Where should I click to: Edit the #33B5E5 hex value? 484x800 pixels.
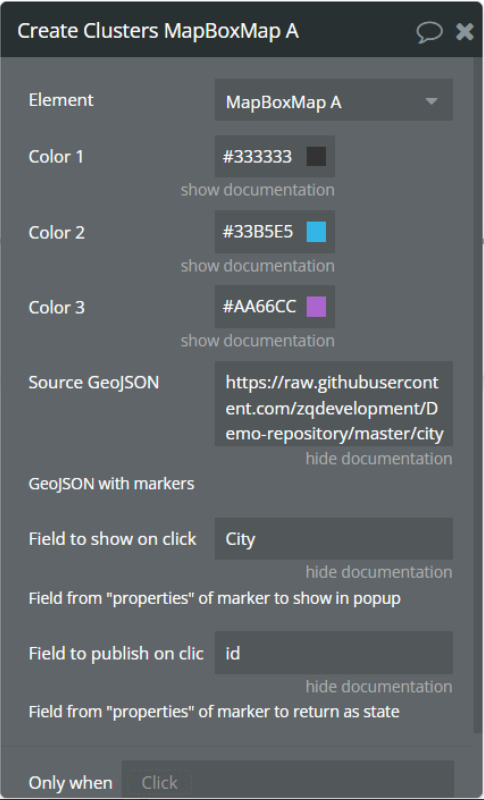(x=258, y=232)
